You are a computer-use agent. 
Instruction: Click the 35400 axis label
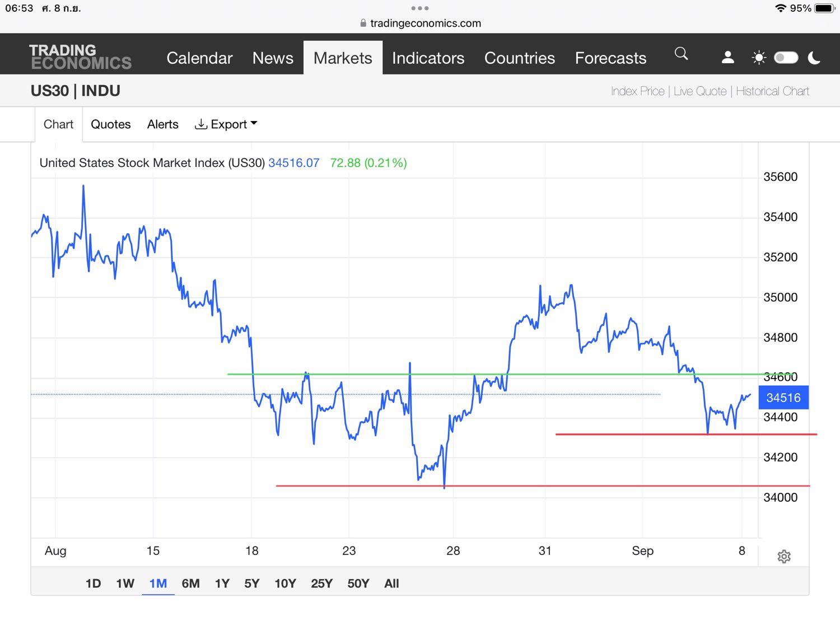(781, 217)
